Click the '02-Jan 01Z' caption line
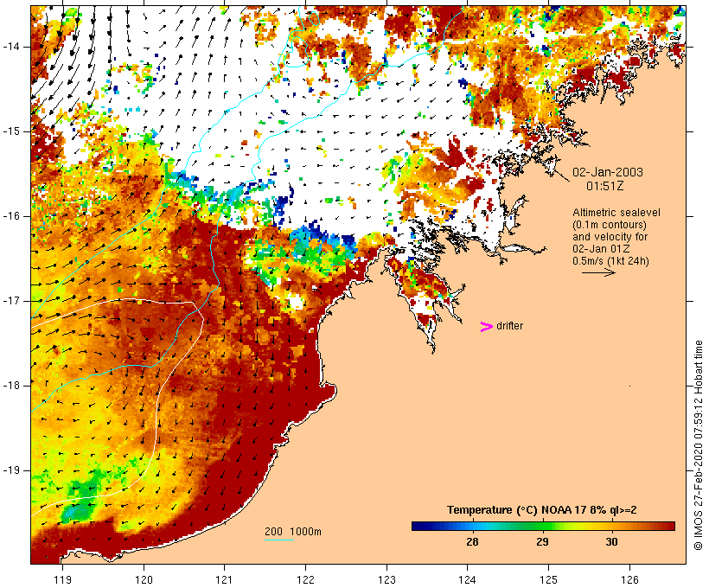 [x=601, y=249]
